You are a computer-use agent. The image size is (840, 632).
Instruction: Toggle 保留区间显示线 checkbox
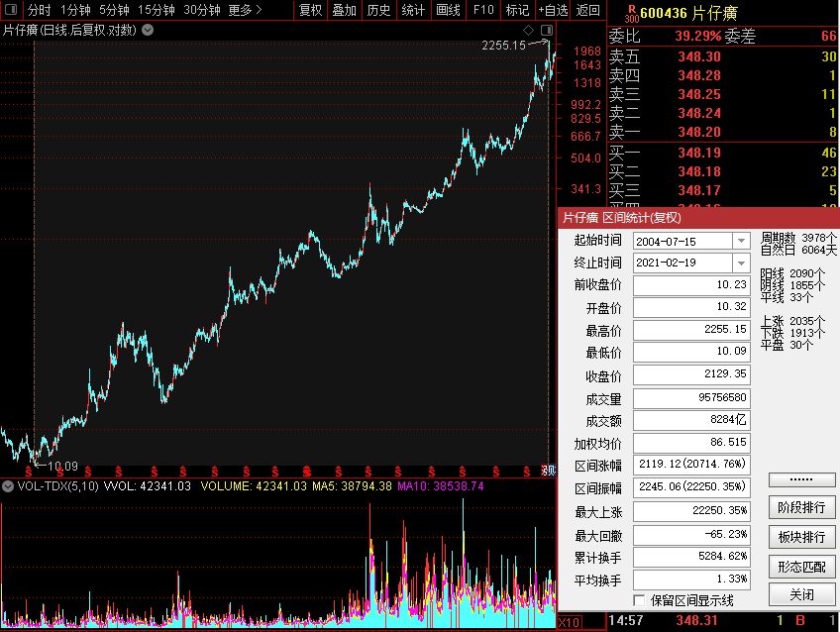639,600
